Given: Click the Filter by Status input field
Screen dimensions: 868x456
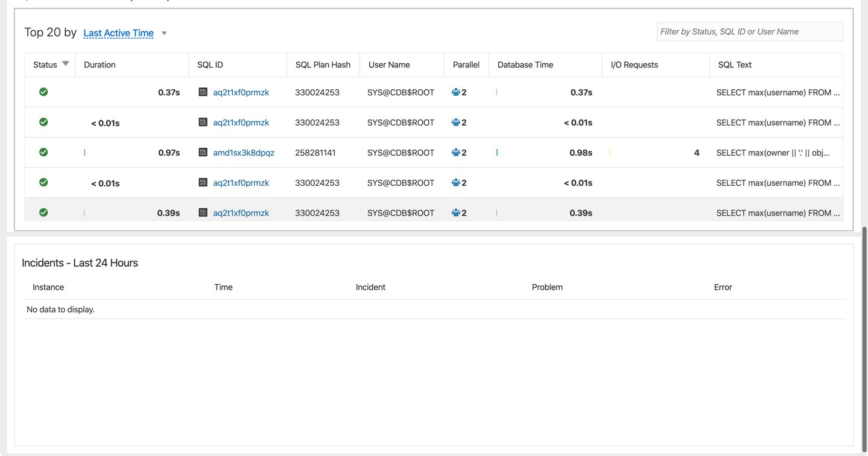Looking at the screenshot, I should 750,31.
